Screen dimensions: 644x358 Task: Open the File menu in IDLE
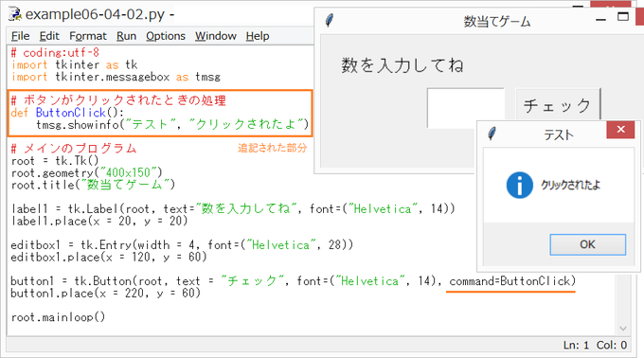(20, 36)
